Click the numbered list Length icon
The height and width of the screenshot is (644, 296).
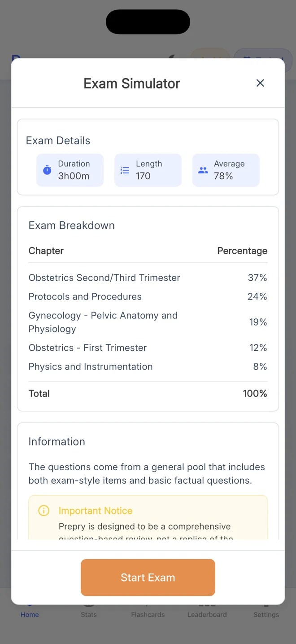(125, 170)
